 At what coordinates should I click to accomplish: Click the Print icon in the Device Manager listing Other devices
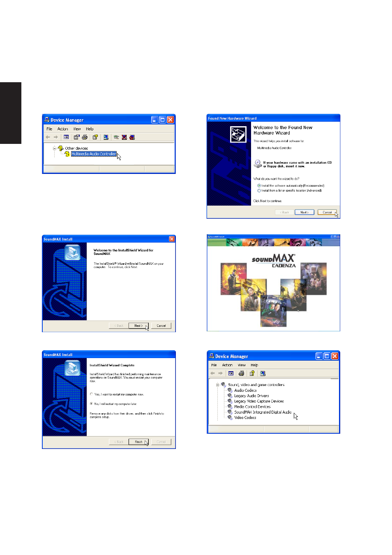[85, 137]
